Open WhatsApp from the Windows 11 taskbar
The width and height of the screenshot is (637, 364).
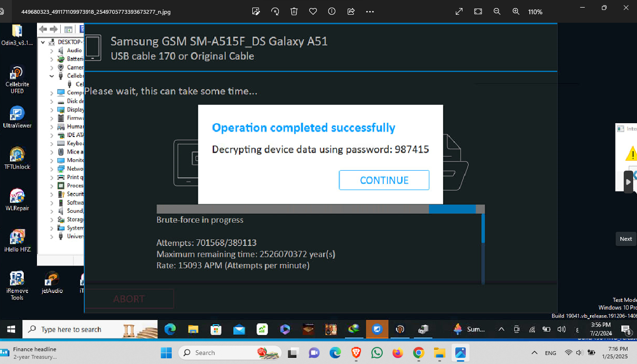click(x=377, y=353)
